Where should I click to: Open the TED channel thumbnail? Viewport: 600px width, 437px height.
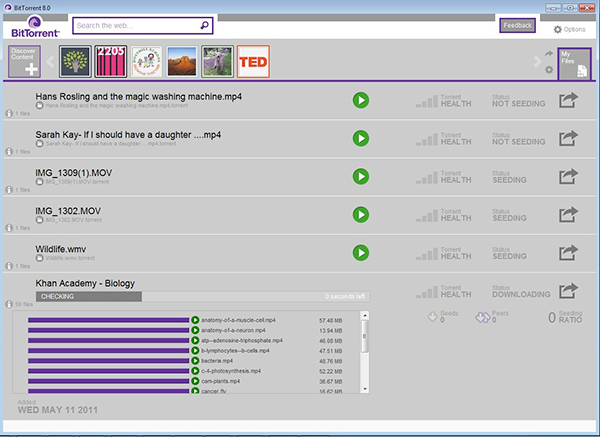253,62
